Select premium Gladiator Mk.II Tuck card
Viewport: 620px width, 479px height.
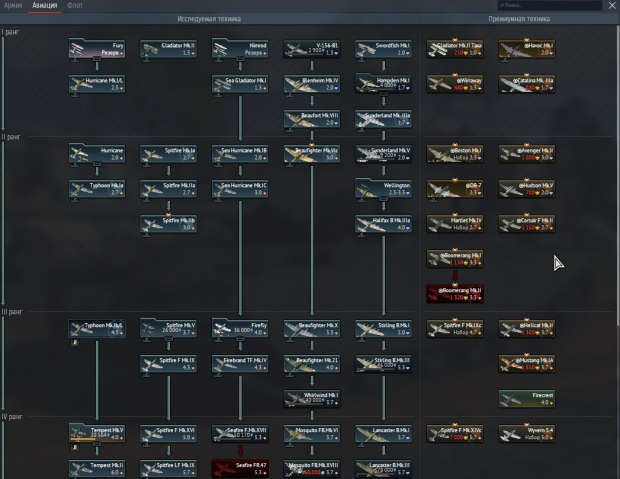(455, 49)
